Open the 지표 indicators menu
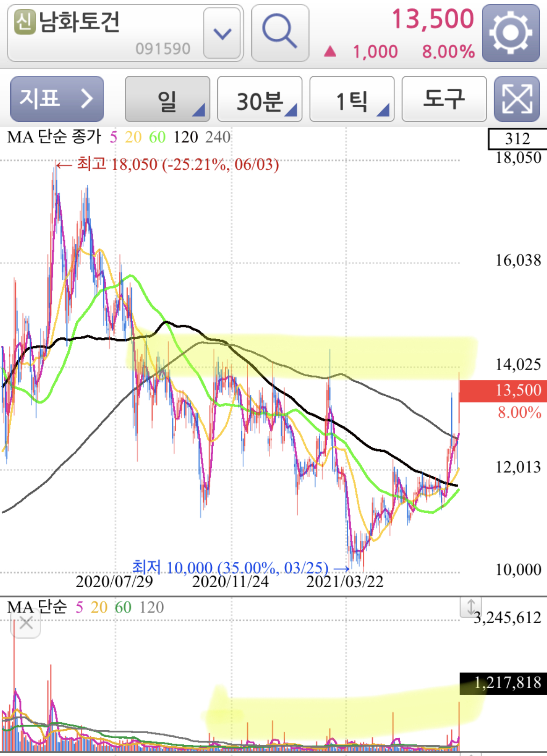The image size is (547, 756). (57, 99)
